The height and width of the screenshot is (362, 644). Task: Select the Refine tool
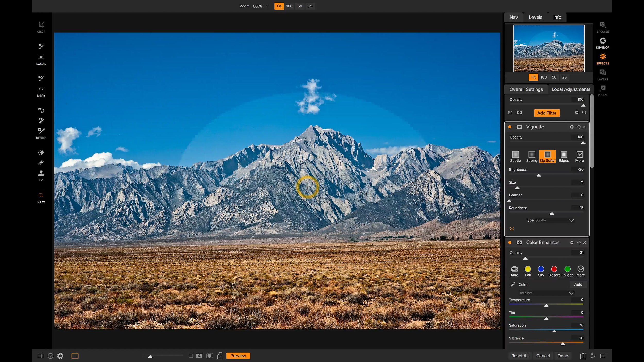click(x=41, y=133)
